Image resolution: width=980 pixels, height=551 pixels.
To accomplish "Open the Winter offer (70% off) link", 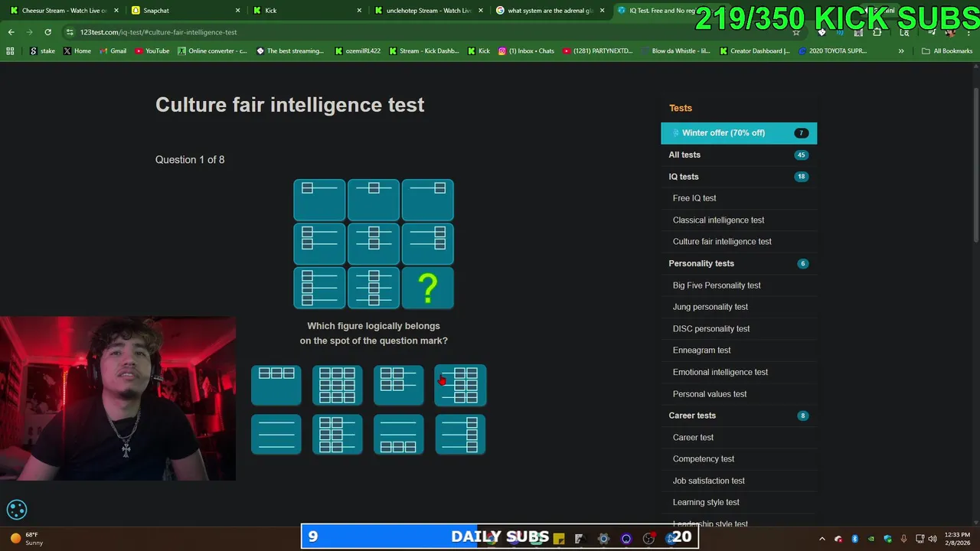I will pyautogui.click(x=739, y=133).
